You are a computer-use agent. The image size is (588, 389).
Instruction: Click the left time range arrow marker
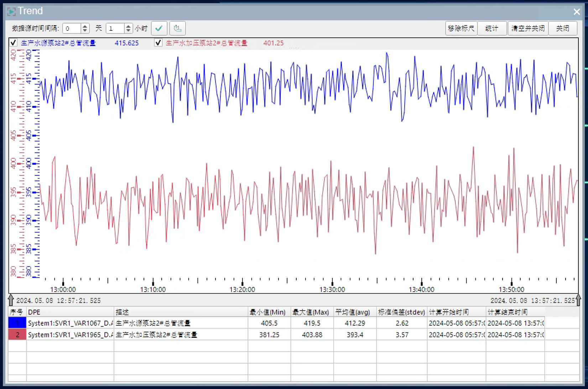[11, 300]
